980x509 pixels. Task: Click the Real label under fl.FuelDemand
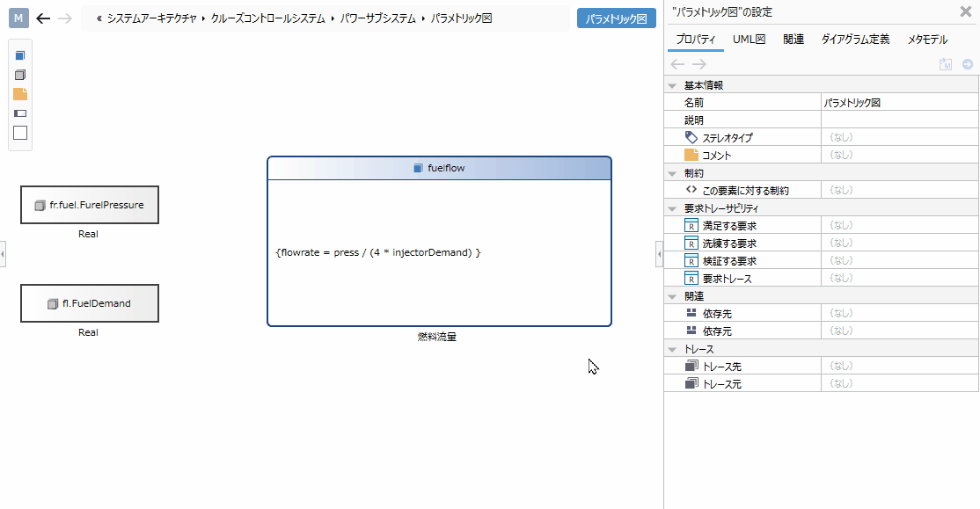(88, 333)
